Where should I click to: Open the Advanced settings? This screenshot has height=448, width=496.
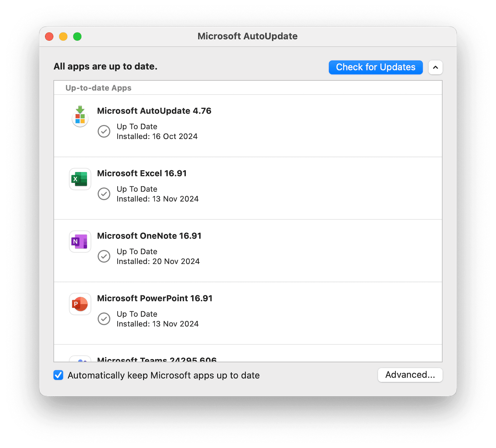(x=410, y=375)
